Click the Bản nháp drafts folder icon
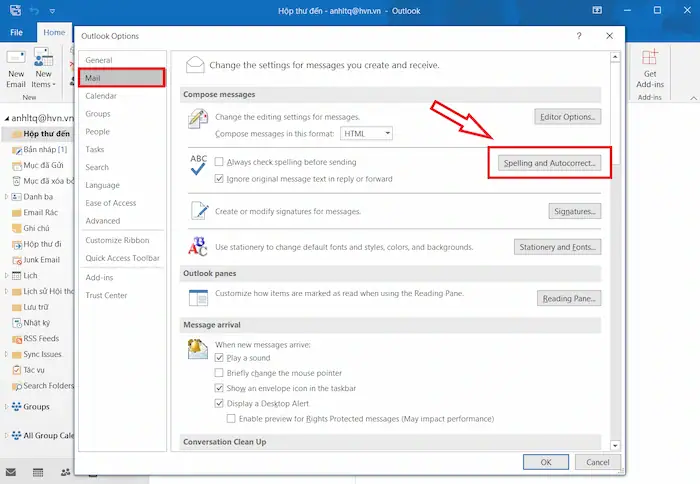The width and height of the screenshot is (700, 484). coord(17,150)
